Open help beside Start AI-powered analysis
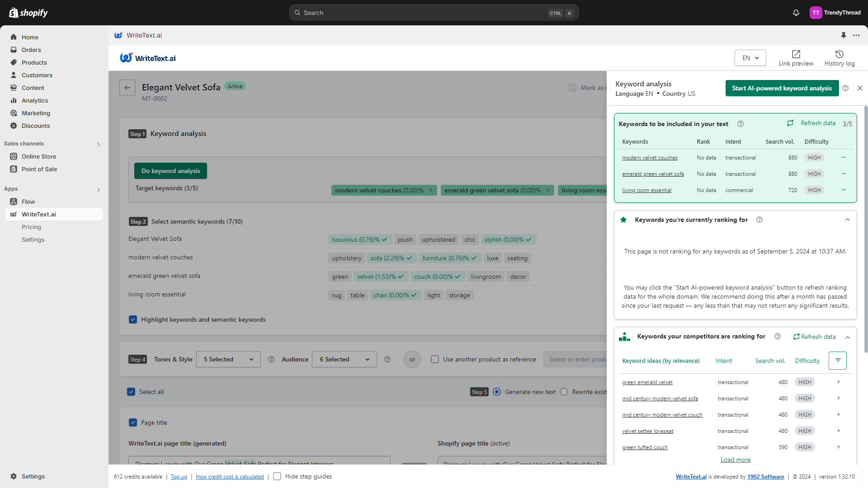868x488 pixels. coord(845,88)
